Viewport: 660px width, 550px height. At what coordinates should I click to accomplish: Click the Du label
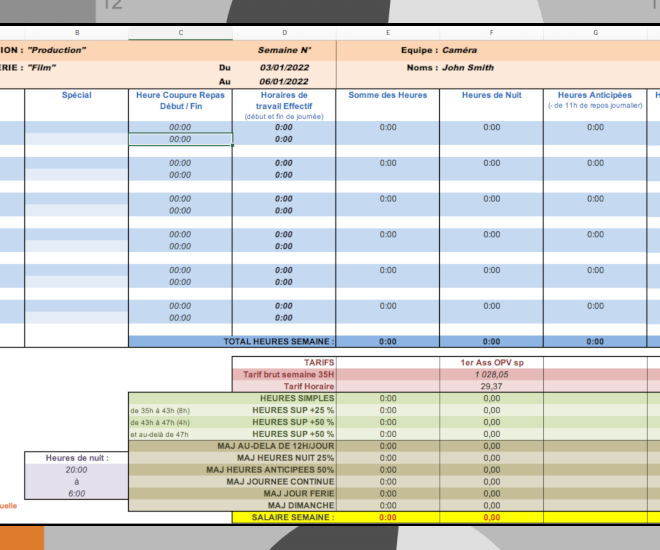click(x=225, y=68)
